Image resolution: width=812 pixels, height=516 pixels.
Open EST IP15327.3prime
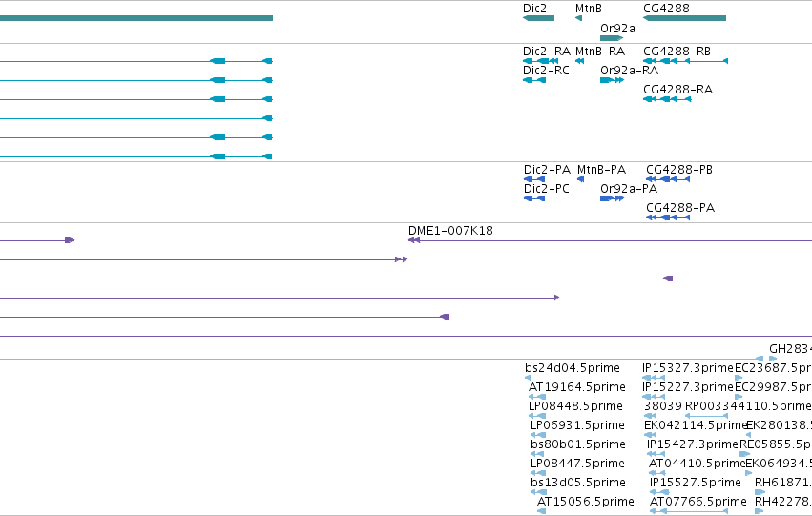(688, 368)
